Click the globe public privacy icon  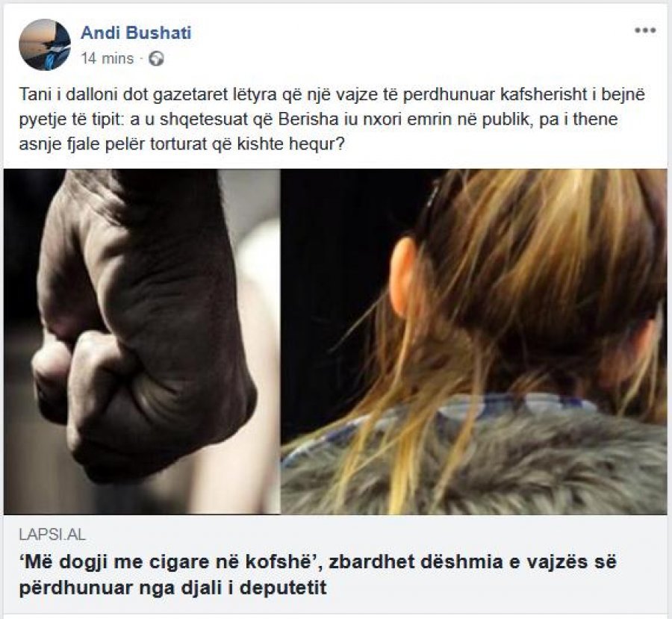pyautogui.click(x=156, y=58)
